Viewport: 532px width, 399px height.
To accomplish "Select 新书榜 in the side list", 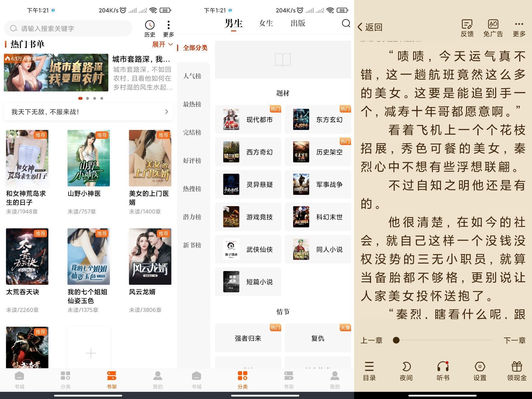I will [x=192, y=245].
